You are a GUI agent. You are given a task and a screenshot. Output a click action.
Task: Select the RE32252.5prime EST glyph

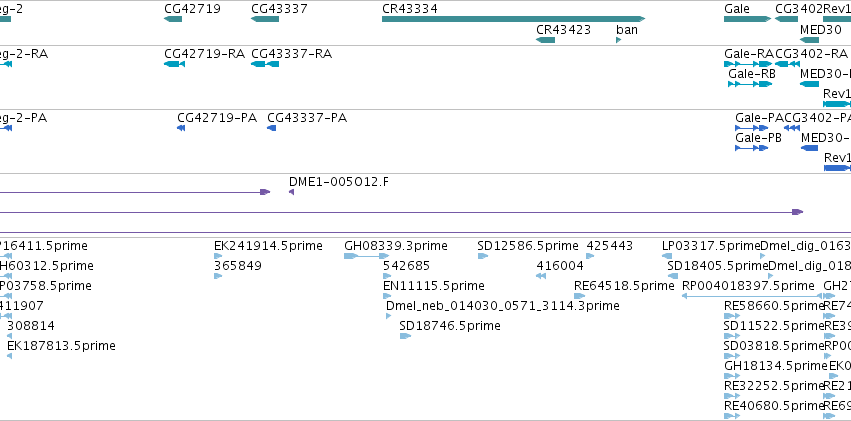point(732,396)
